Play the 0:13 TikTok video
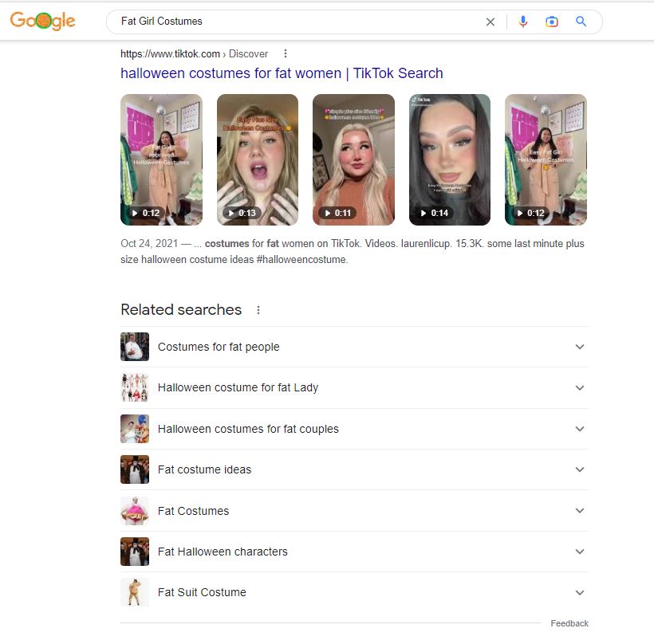 pos(258,159)
